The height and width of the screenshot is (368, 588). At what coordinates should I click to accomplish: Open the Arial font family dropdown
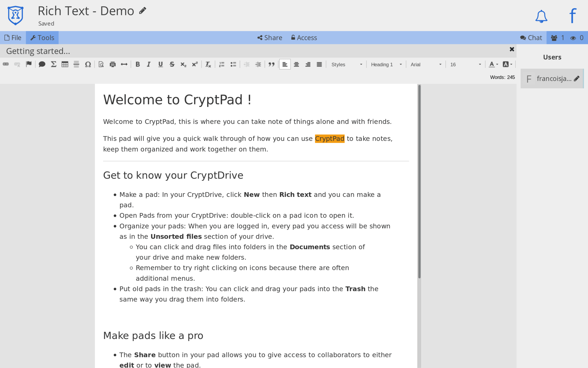click(x=426, y=64)
